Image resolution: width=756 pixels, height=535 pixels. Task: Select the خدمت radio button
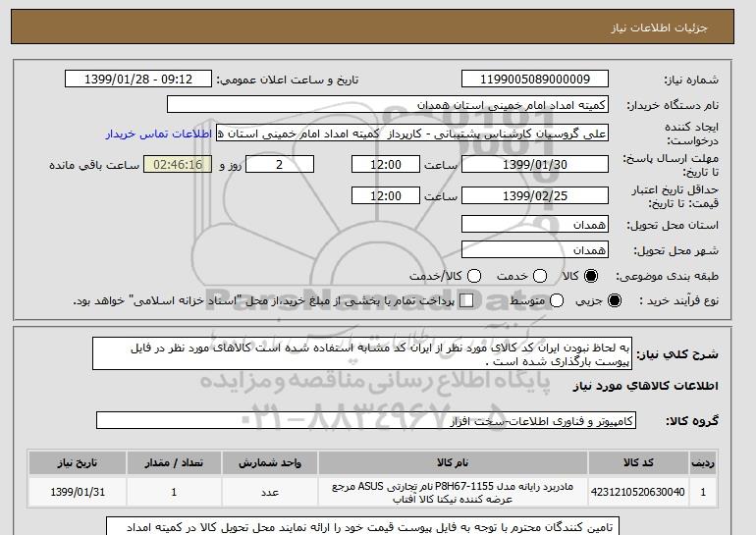point(540,276)
